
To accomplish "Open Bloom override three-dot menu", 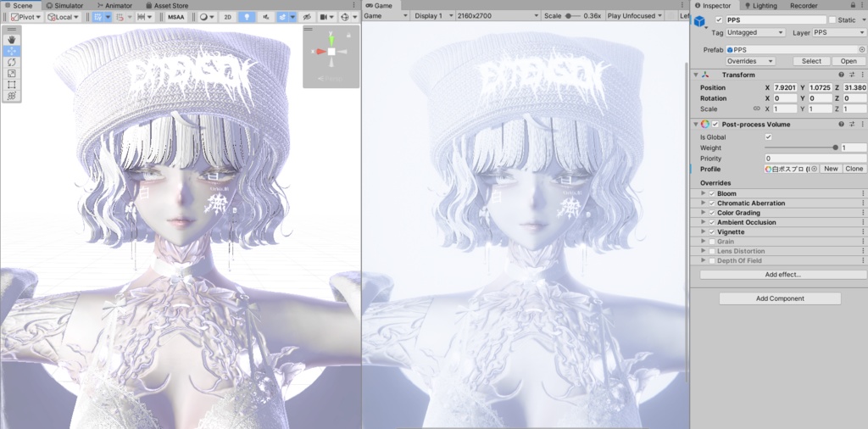I will pos(862,194).
